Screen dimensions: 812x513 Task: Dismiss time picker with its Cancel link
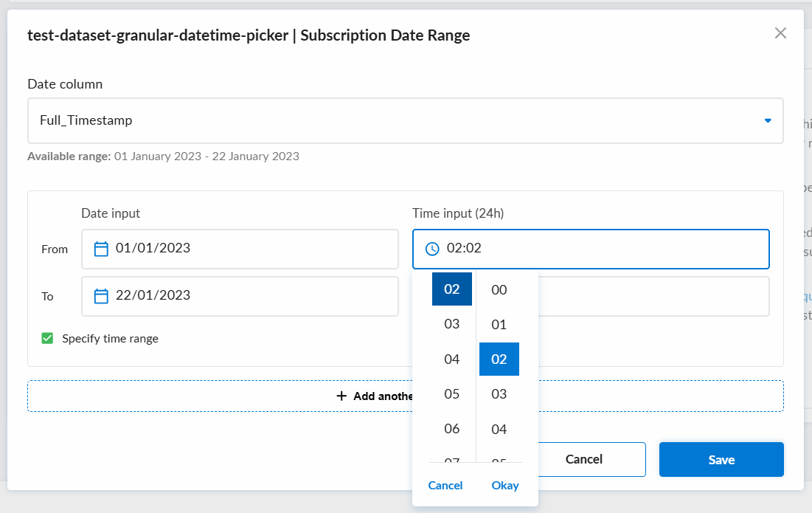point(445,486)
